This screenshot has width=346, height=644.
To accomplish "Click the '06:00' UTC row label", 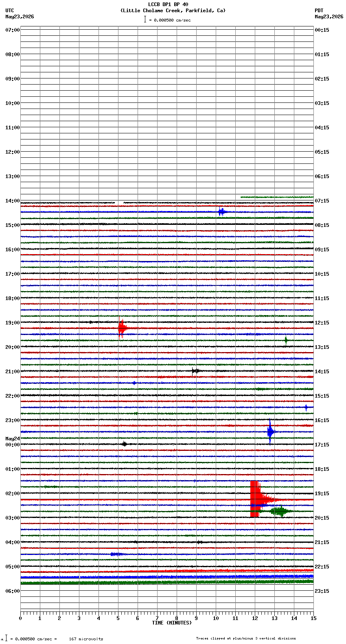I will pyautogui.click(x=13, y=591).
